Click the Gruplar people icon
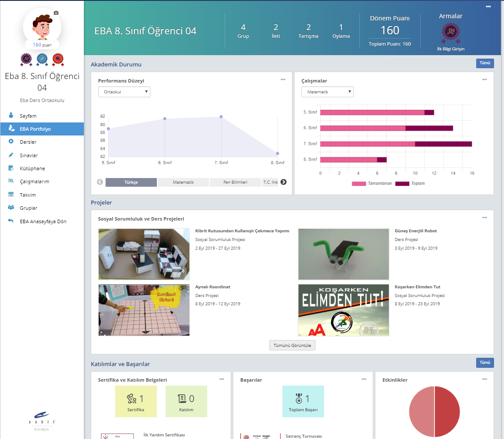The width and height of the screenshot is (504, 439). tap(11, 208)
